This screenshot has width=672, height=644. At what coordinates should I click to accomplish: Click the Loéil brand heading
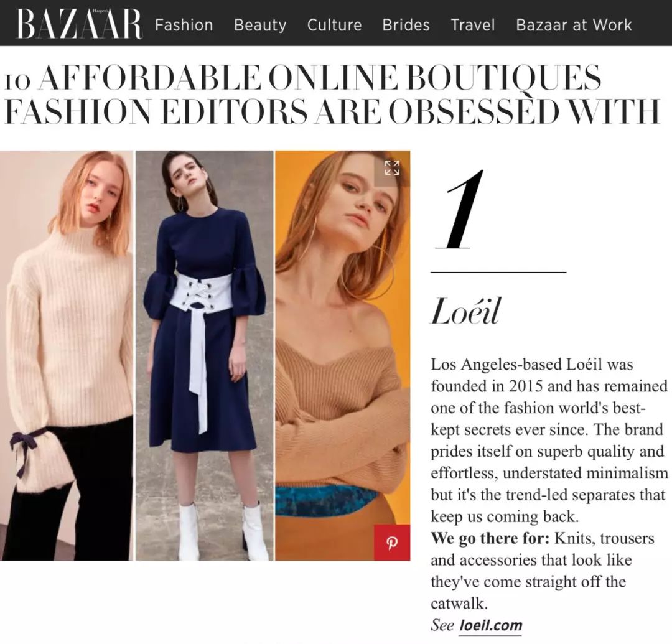click(465, 312)
